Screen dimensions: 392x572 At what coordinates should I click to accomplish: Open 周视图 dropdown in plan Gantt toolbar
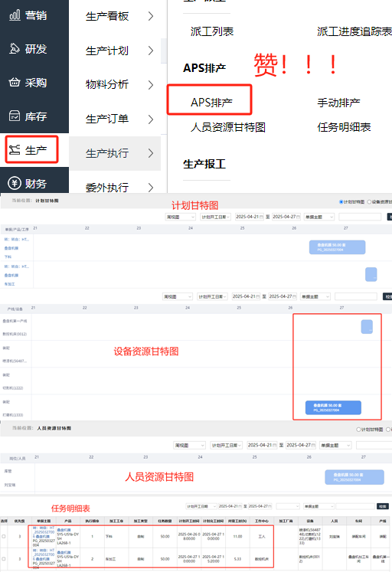(180, 217)
